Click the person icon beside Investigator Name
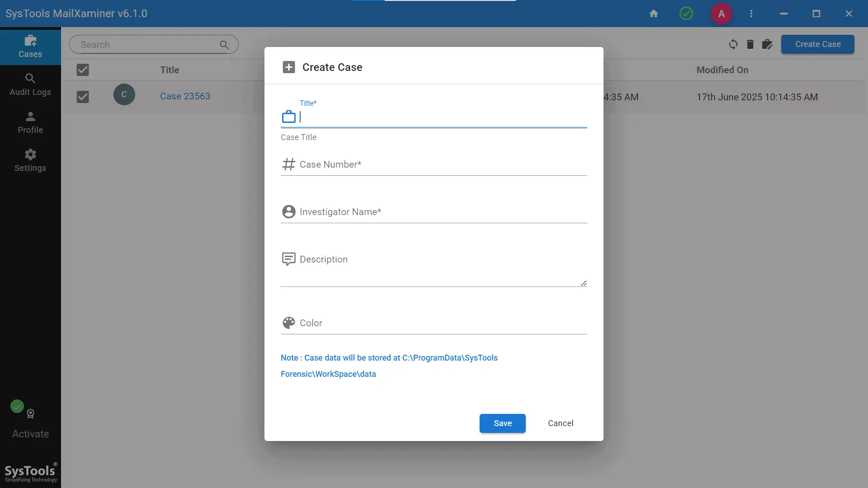The image size is (868, 488). (289, 211)
